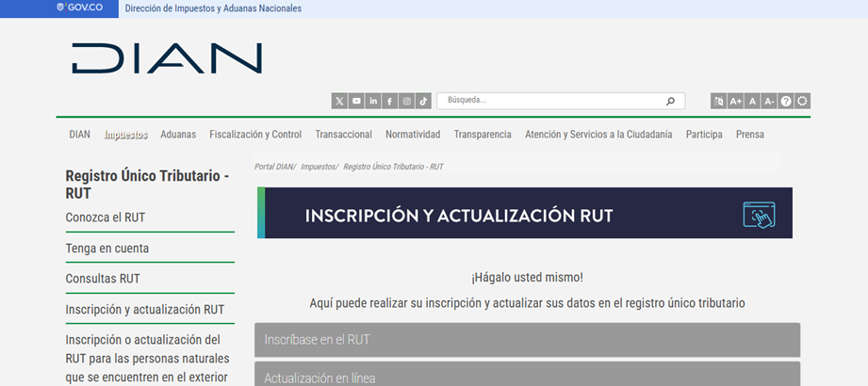Viewport: 868px width, 386px height.
Task: Open Atención y Servicios a la Ciudadanía menu
Action: click(x=599, y=135)
